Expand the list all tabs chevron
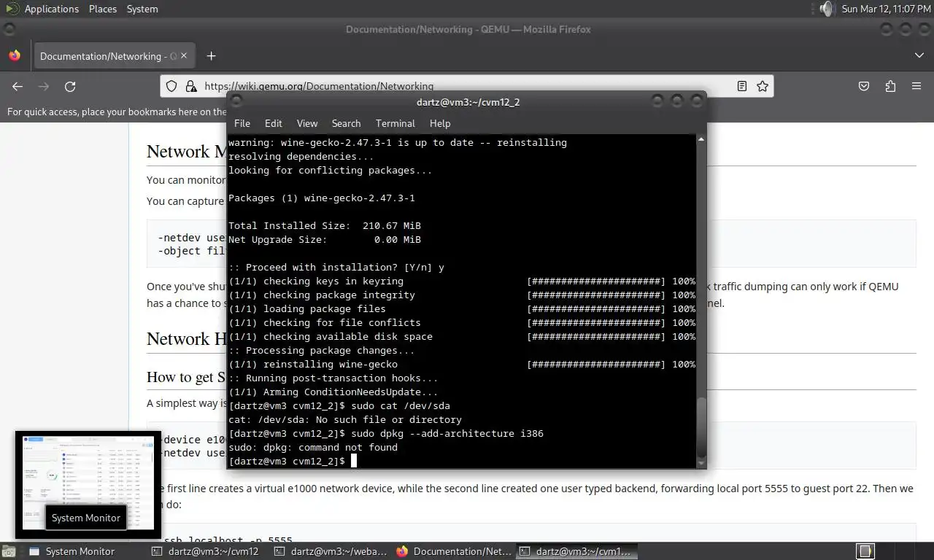The width and height of the screenshot is (934, 560). [919, 55]
